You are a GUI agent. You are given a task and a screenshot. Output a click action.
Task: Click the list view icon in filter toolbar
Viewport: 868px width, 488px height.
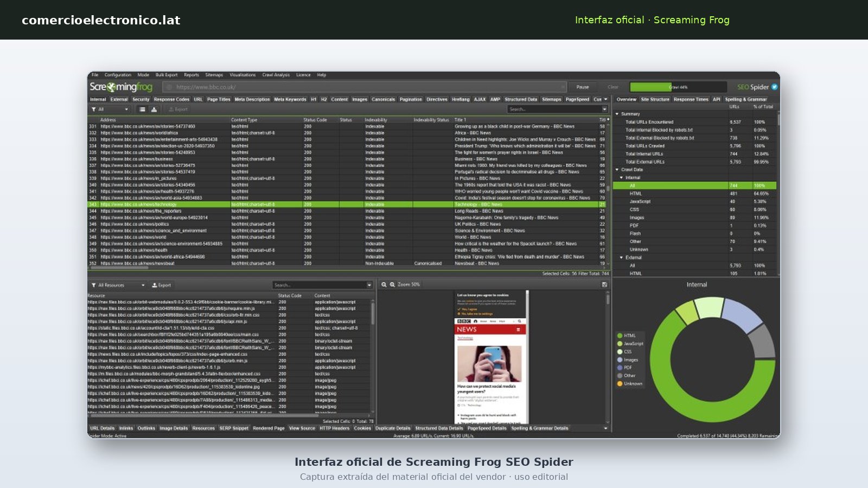click(x=142, y=110)
